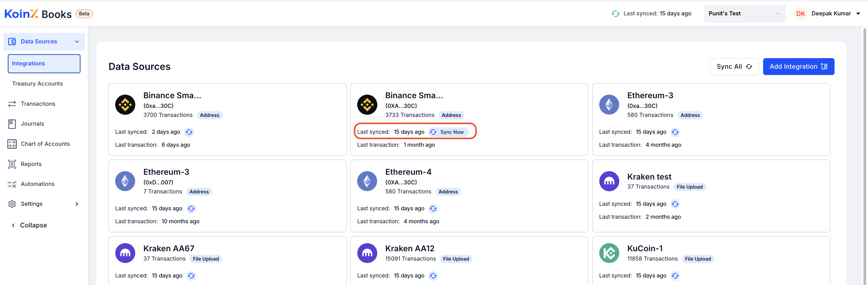868x285 pixels.
Task: Sync the Kraken test card
Action: 675,204
